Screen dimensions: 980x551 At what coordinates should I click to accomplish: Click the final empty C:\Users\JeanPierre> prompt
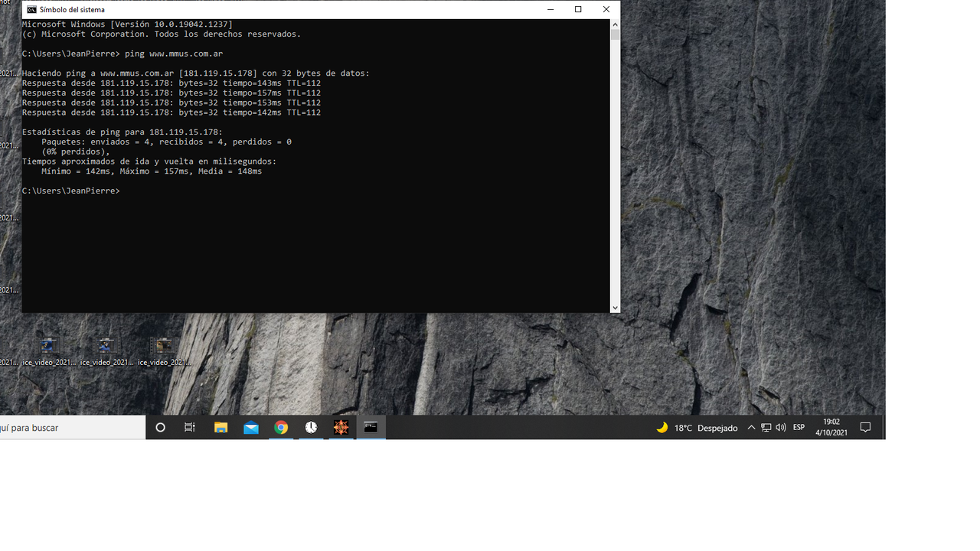click(x=71, y=191)
